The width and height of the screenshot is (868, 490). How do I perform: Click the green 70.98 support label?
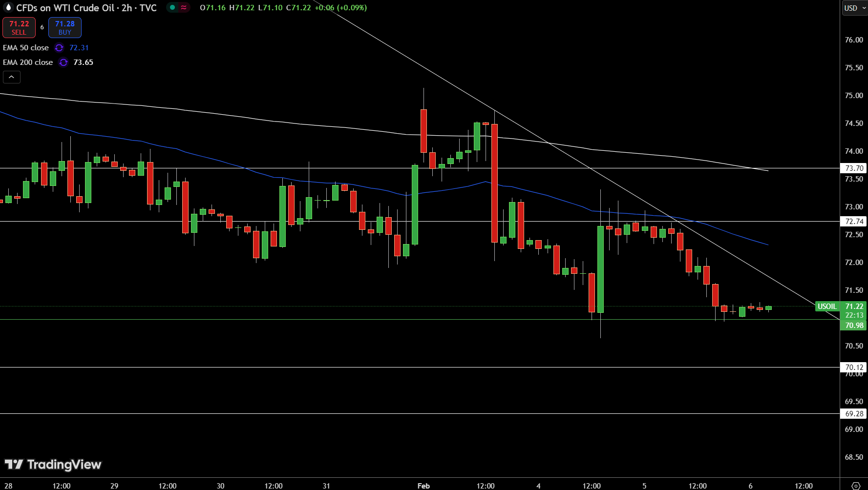click(854, 326)
